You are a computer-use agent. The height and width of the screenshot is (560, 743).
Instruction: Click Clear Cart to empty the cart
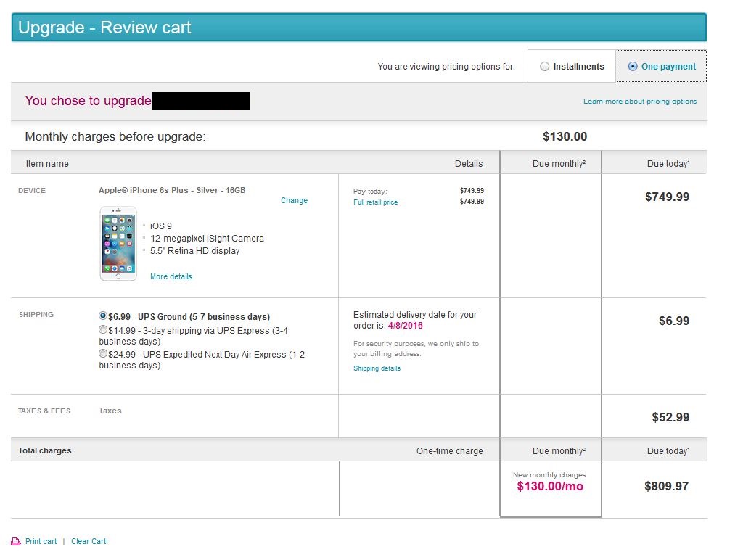(x=89, y=541)
